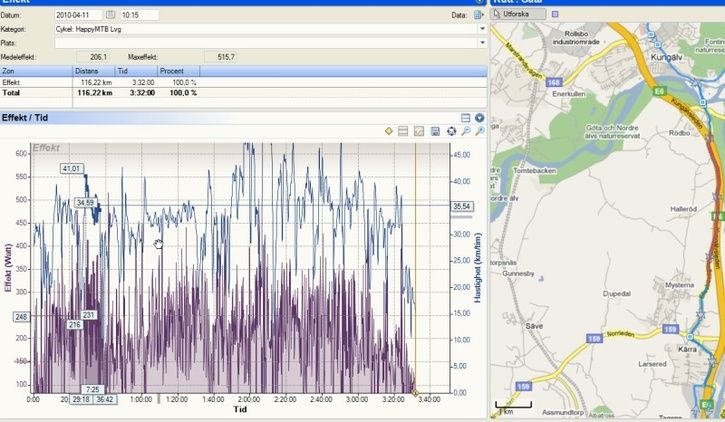
Task: Click the 34,59 speed label on chart
Action: (x=86, y=202)
